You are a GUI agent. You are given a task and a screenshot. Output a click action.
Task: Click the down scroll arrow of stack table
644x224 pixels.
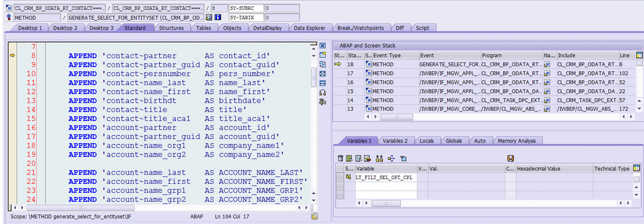pyautogui.click(x=639, y=109)
